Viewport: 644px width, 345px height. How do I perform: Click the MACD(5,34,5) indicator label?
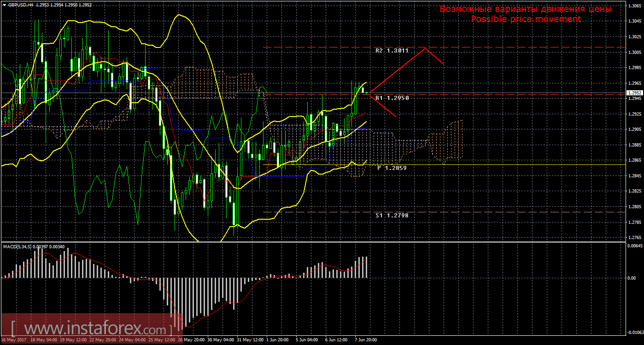[18, 247]
